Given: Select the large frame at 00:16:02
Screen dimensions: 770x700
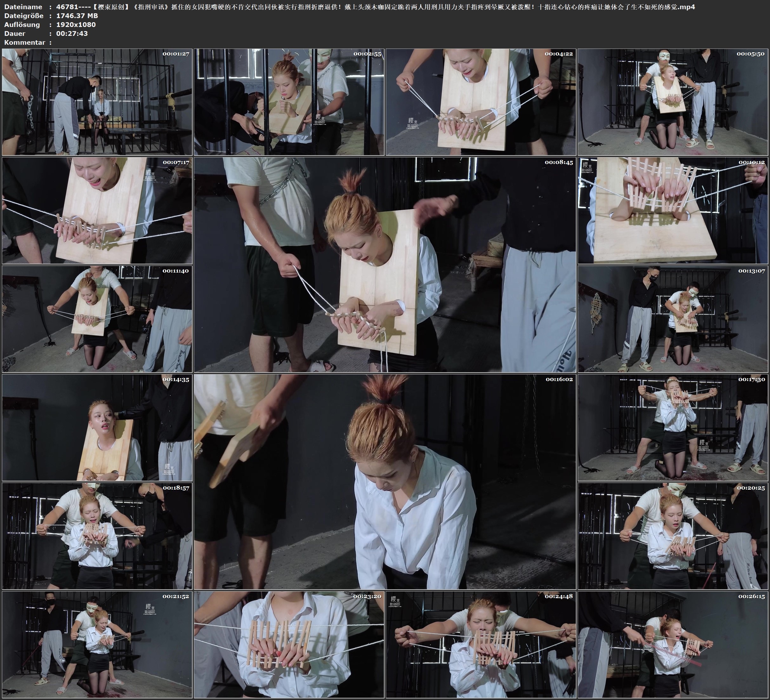Looking at the screenshot, I should pos(385,482).
